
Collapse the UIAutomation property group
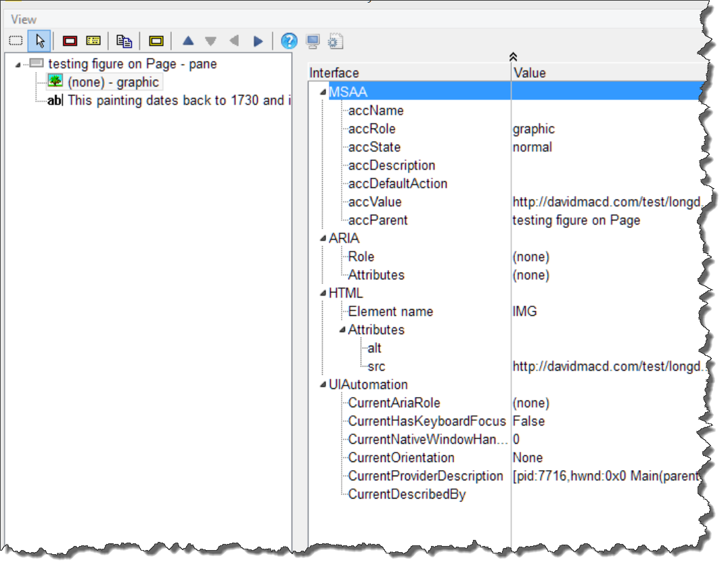coord(323,385)
